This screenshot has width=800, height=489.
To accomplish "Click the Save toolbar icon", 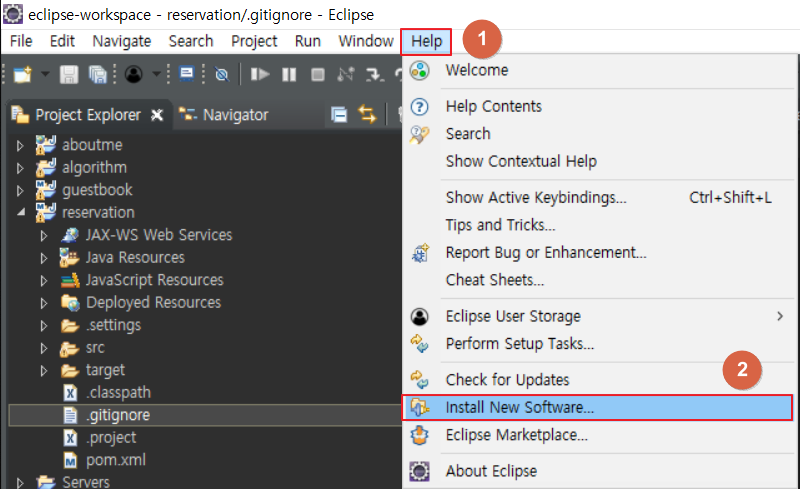I will (x=69, y=75).
